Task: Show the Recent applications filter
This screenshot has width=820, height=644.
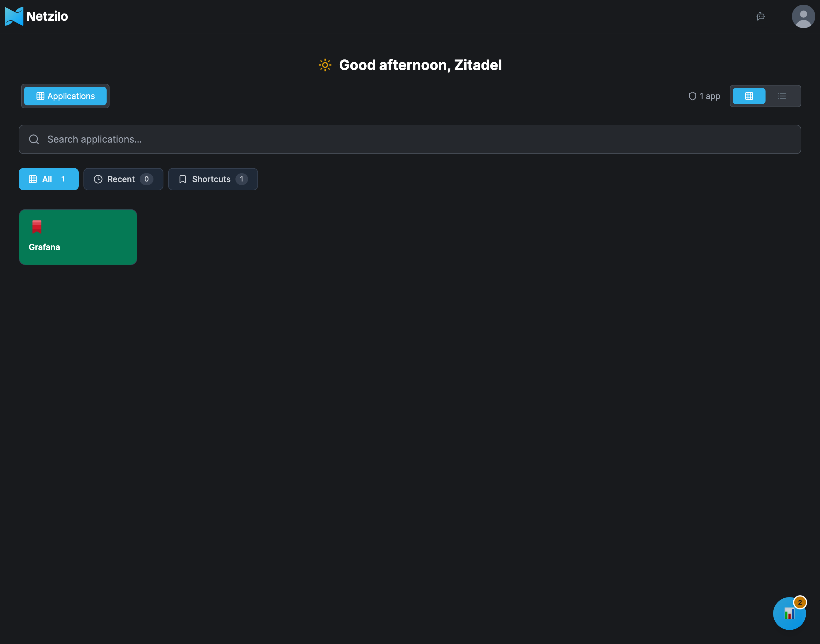Action: point(123,179)
